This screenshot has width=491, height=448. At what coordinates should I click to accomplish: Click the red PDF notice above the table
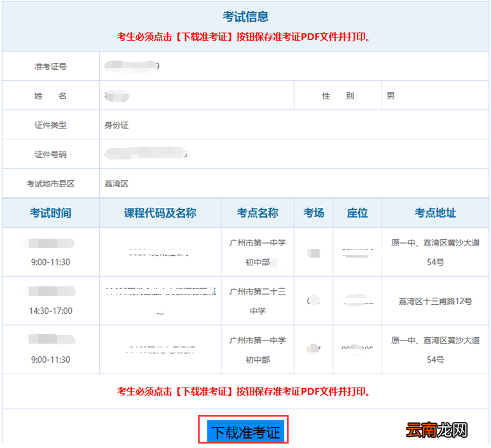click(244, 37)
